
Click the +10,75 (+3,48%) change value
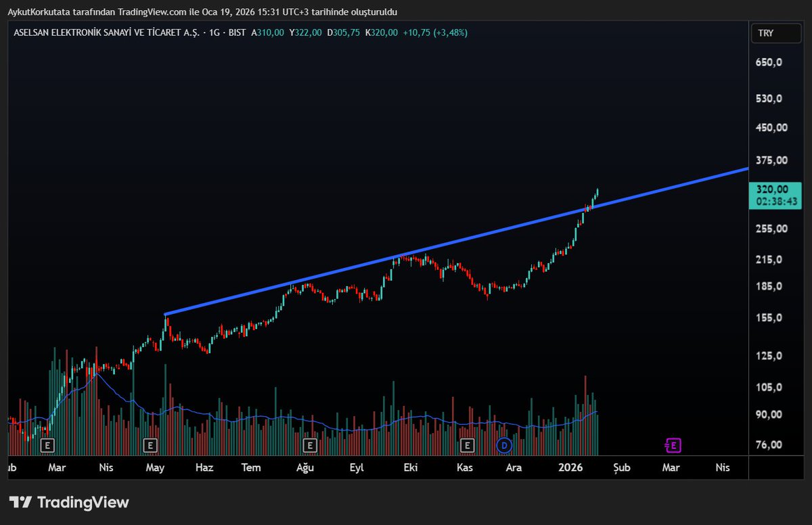[x=434, y=32]
